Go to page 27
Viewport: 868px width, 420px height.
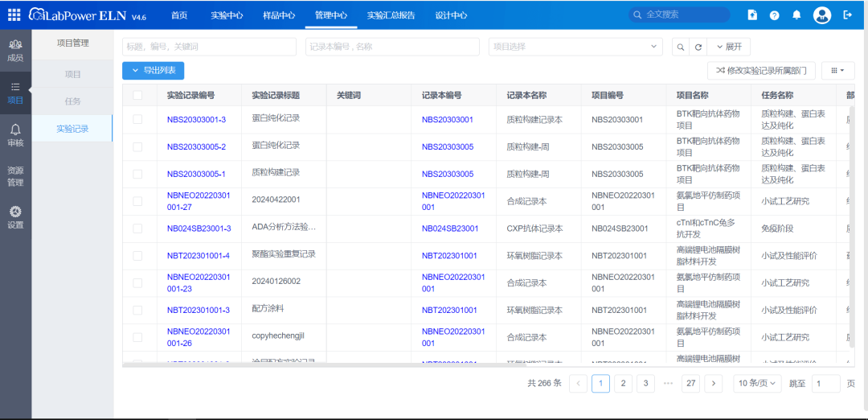tap(691, 383)
